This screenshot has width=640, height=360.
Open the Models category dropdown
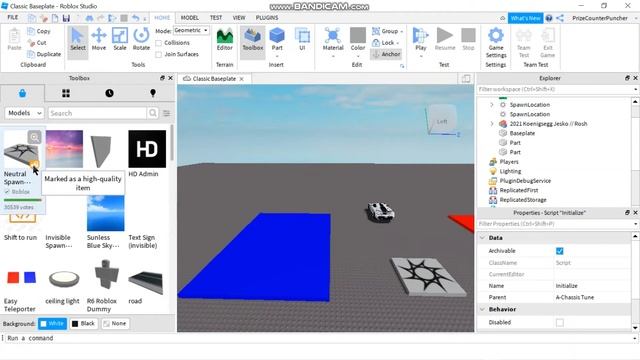click(x=24, y=113)
